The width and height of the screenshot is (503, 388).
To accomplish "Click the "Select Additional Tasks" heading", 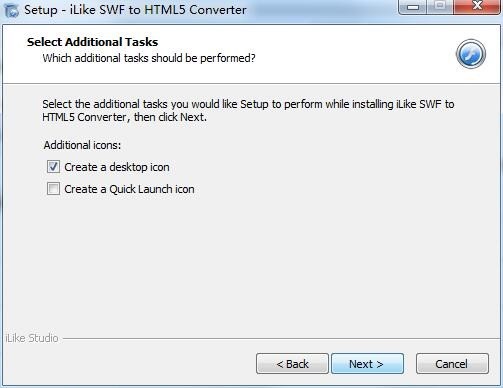I will pyautogui.click(x=92, y=42).
